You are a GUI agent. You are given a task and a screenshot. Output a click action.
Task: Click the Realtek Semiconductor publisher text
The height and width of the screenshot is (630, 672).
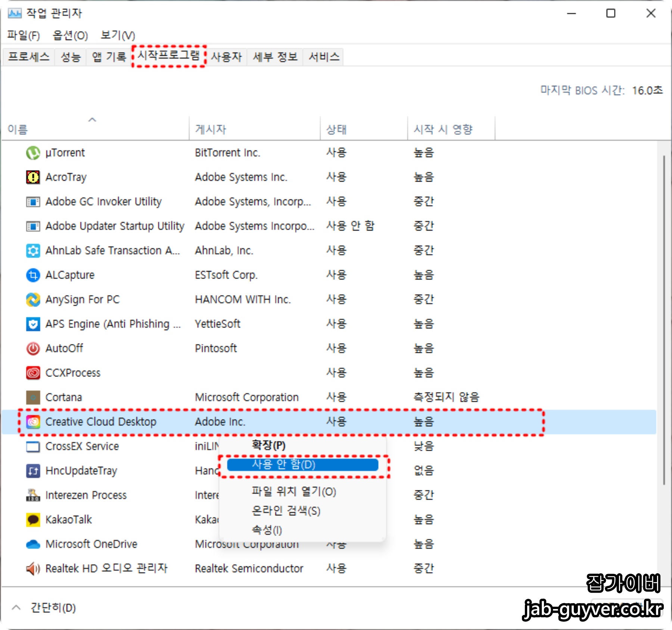click(x=249, y=569)
